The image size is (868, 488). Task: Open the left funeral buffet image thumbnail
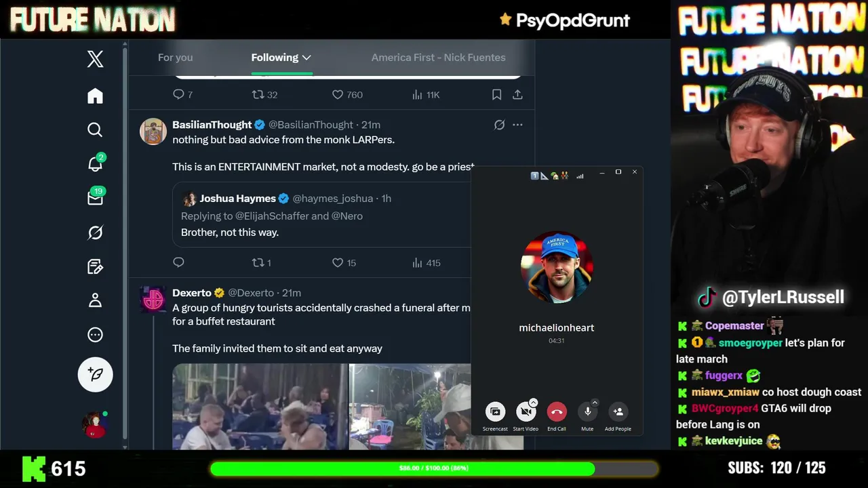pyautogui.click(x=260, y=407)
